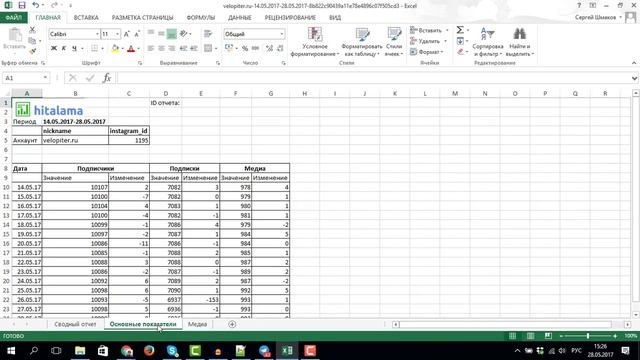Open the Медиа sheet tab
Viewport: 640px width, 360px height.
coord(197,324)
